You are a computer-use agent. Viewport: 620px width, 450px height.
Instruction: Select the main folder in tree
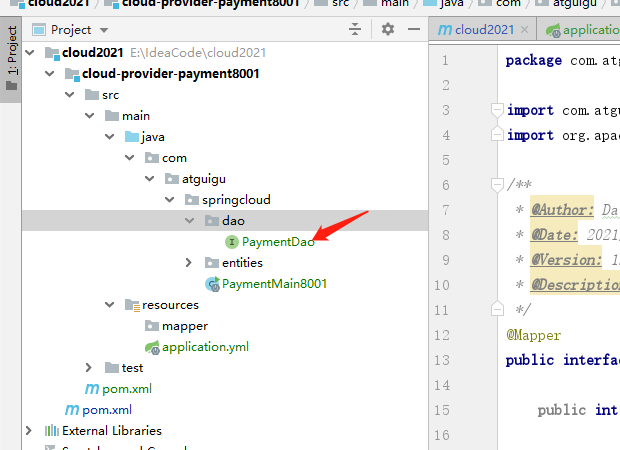click(x=136, y=115)
